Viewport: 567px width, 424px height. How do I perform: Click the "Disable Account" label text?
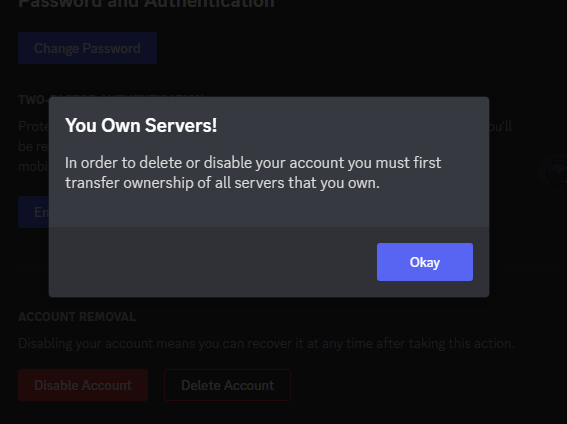click(x=83, y=385)
